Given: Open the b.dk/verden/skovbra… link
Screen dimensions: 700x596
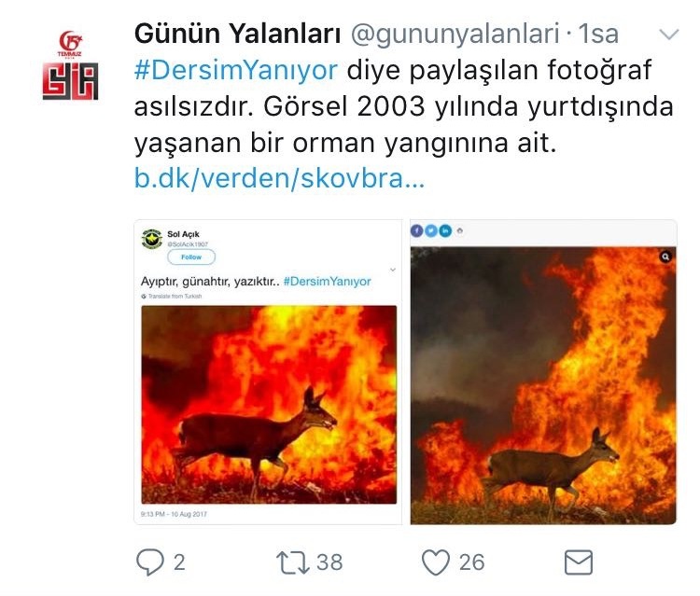Looking at the screenshot, I should point(279,178).
